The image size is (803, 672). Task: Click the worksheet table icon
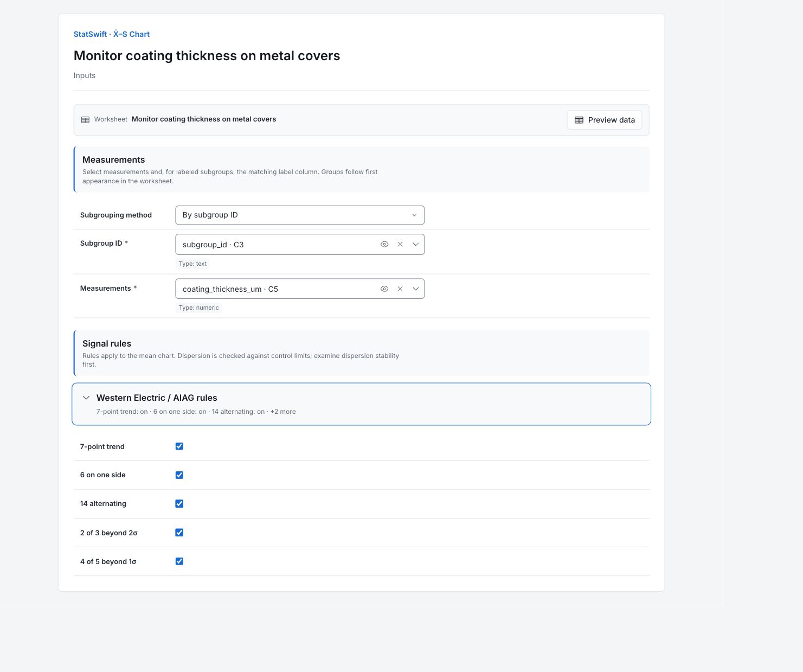point(86,120)
